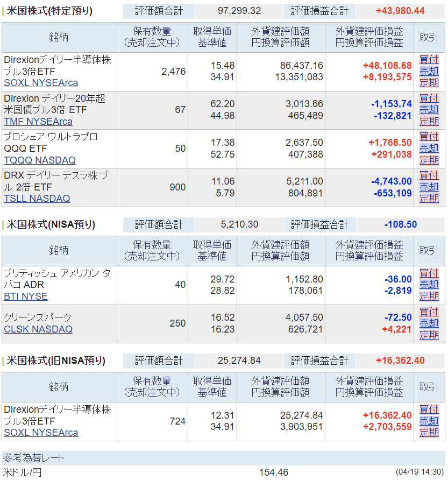
Task: Click 定期 in the TQQQ row
Action: point(429,160)
